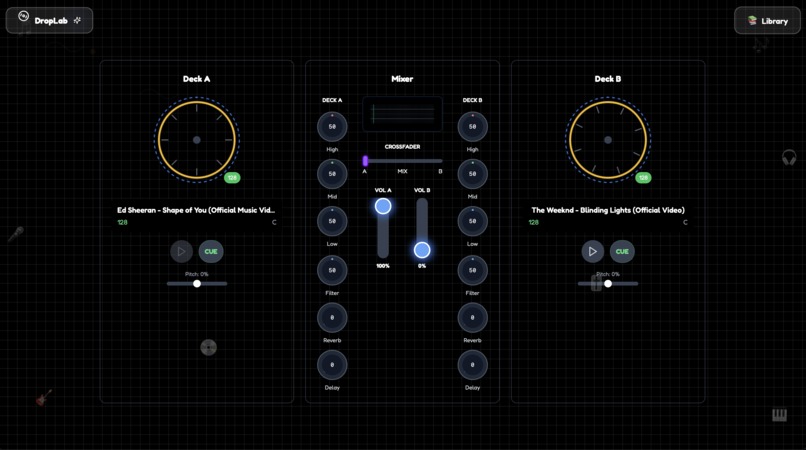The height and width of the screenshot is (450, 806).
Task: Click the DropLab logo button
Action: 49,21
